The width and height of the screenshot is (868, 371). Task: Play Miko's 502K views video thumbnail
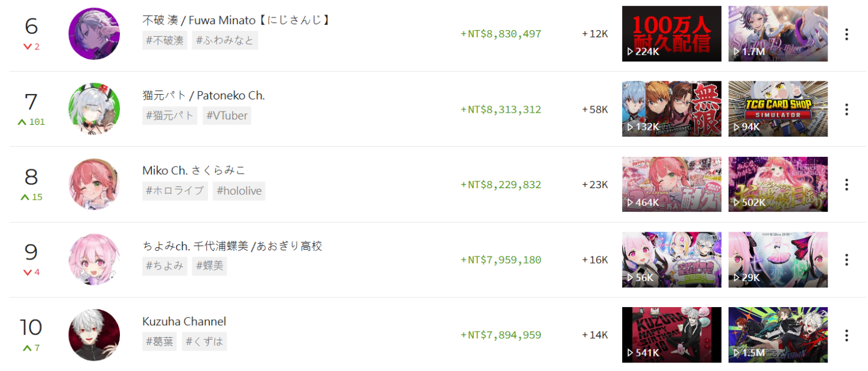coord(778,185)
